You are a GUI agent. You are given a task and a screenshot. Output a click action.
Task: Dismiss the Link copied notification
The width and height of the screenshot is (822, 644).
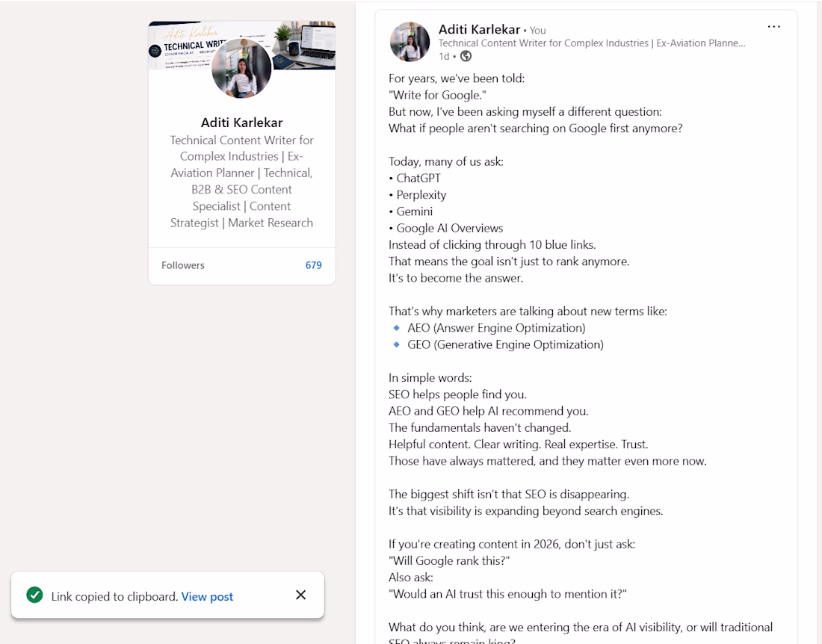[x=301, y=595]
